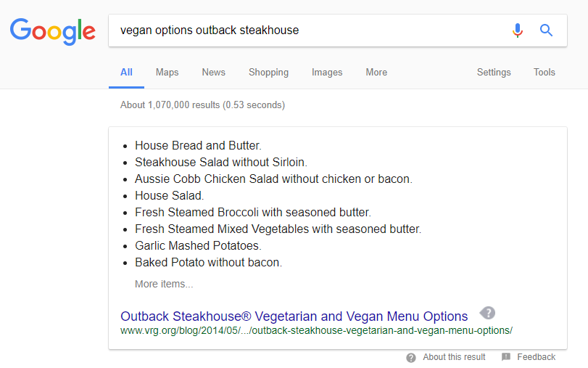Go to the Shopping tab
Viewport: 588px width, 368px height.
coord(268,72)
